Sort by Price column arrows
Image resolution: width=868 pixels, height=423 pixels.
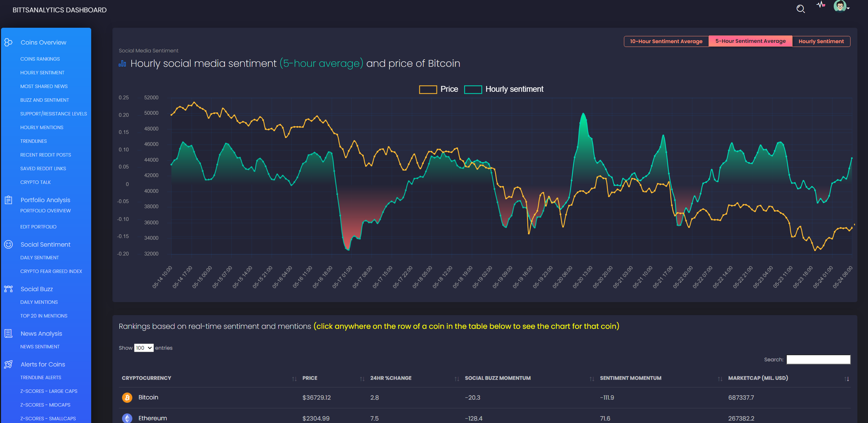(x=362, y=378)
